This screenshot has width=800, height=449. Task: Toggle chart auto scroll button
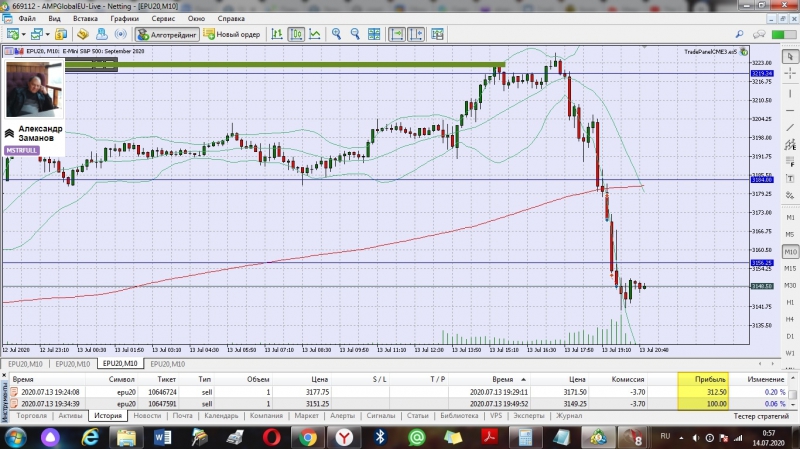396,34
